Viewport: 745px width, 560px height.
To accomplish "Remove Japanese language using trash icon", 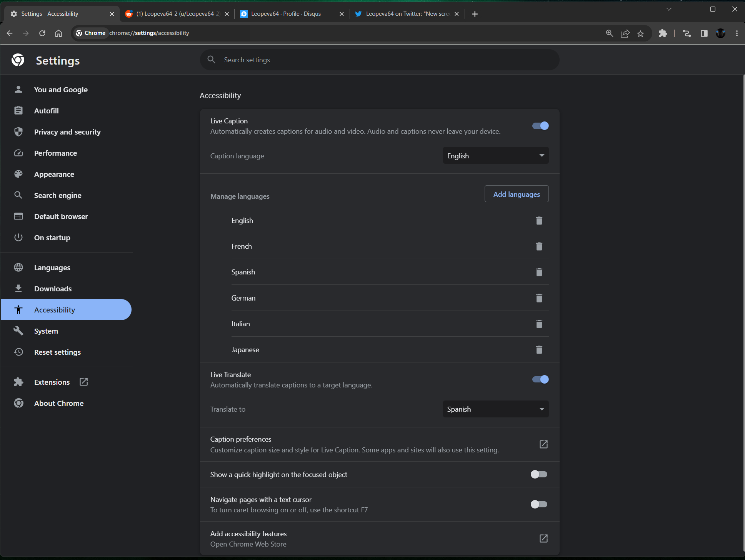I will (539, 349).
